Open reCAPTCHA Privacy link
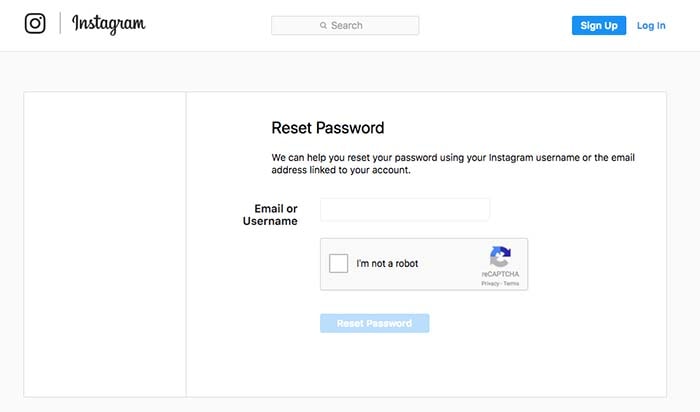 (x=490, y=283)
